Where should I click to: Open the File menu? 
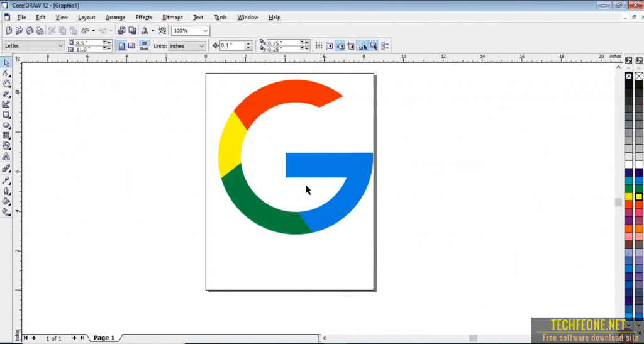pos(21,17)
